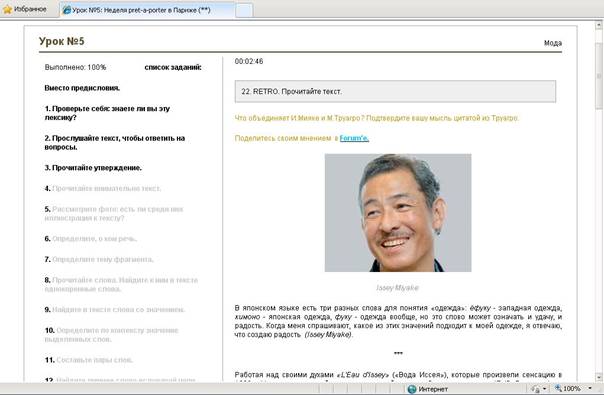This screenshot has width=604, height=395.
Task: Click the Избранное favorites star icon
Action: click(x=7, y=9)
